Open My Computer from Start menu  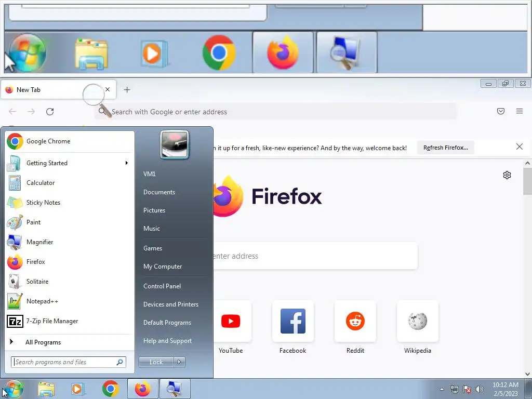[x=163, y=267]
